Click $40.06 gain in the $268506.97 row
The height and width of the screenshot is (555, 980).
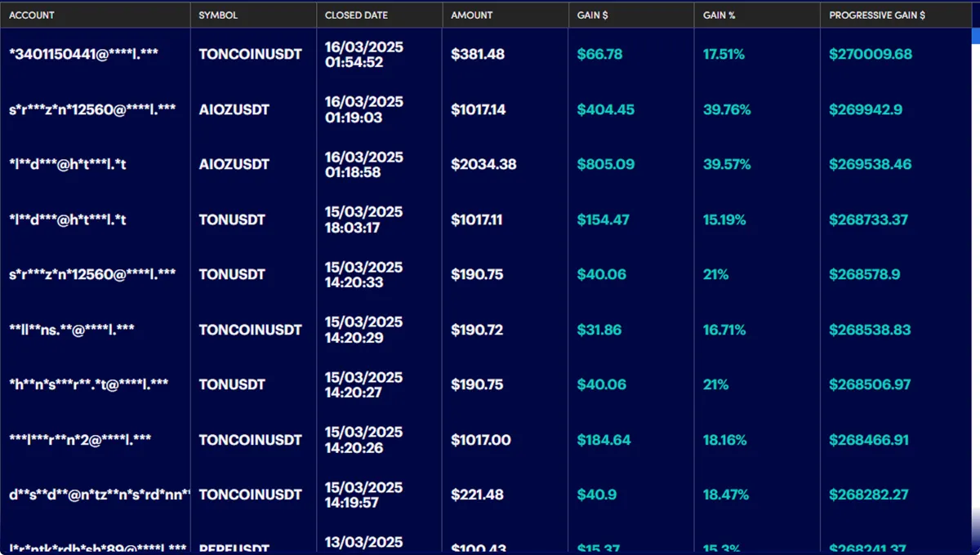pyautogui.click(x=602, y=384)
